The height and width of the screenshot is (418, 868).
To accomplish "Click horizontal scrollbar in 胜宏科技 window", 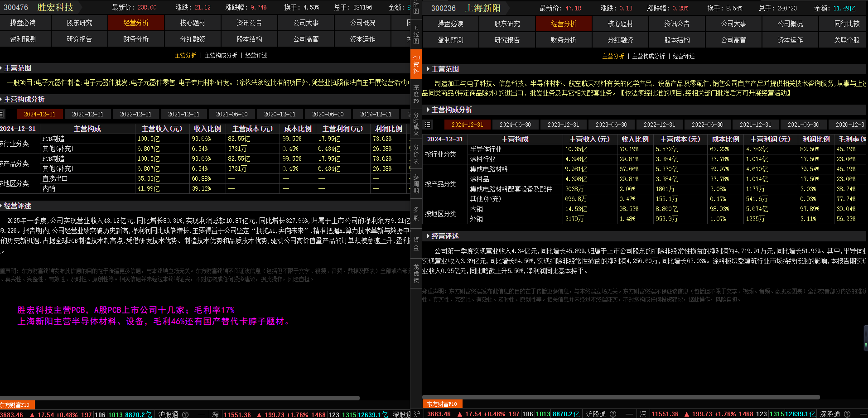I will pyautogui.click(x=180, y=398).
